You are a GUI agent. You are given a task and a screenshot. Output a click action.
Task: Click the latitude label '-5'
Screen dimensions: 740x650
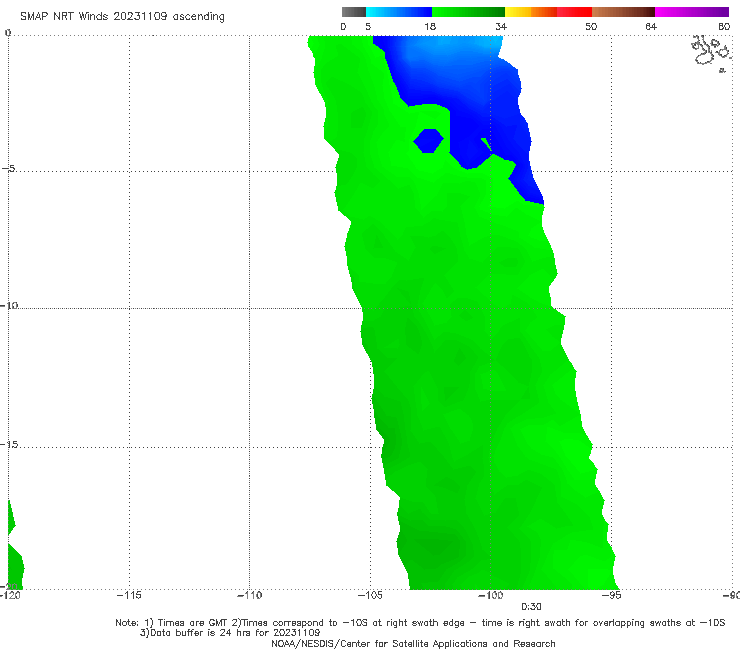[x=9, y=168]
